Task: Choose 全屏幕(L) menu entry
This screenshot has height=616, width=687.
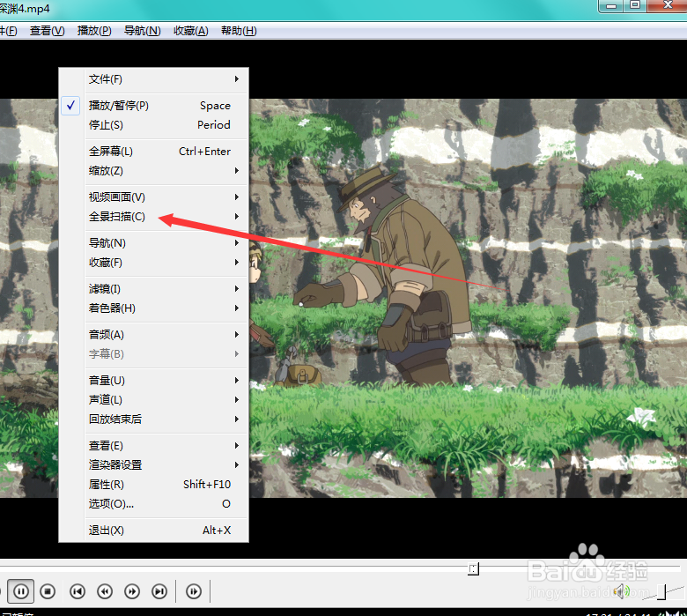Action: tap(154, 152)
